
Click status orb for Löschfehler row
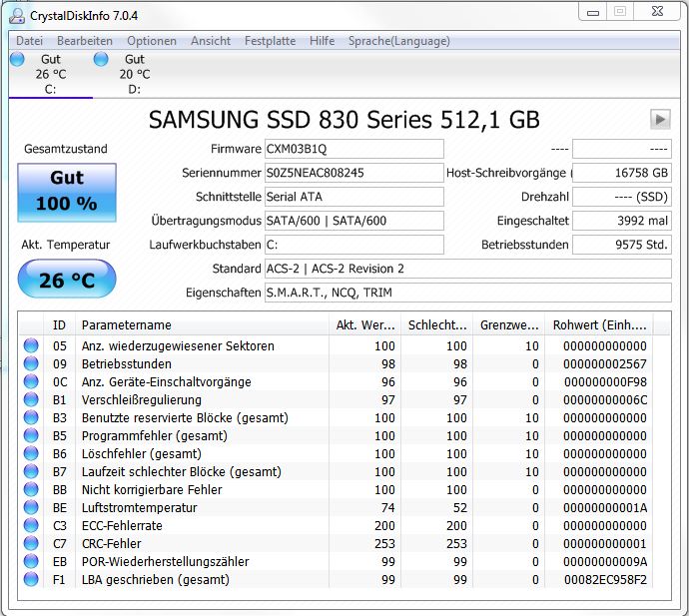[x=31, y=453]
